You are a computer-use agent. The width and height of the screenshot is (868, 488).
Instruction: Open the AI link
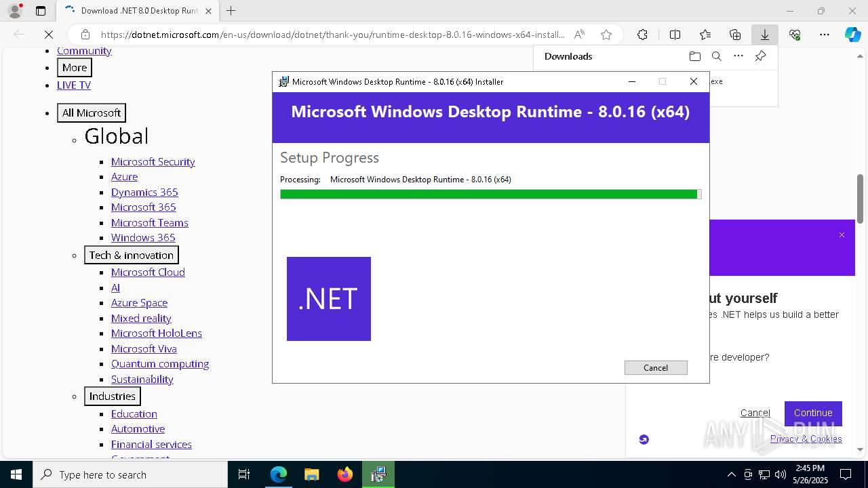(x=115, y=287)
